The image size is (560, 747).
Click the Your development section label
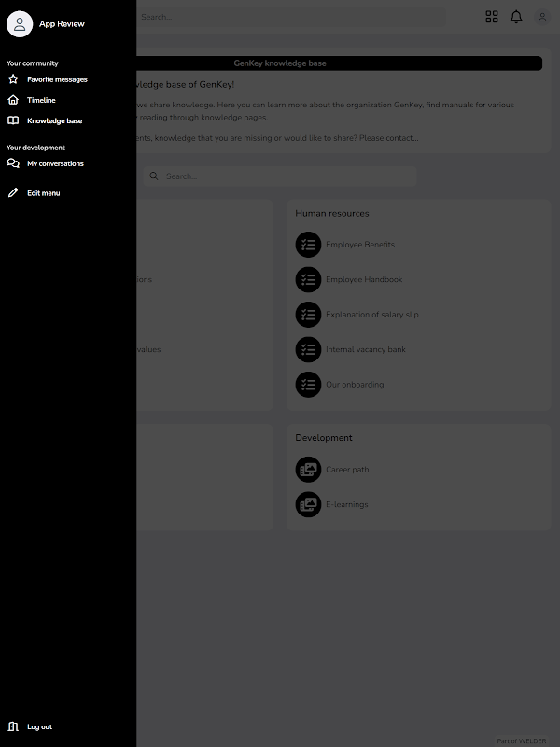pyautogui.click(x=35, y=148)
